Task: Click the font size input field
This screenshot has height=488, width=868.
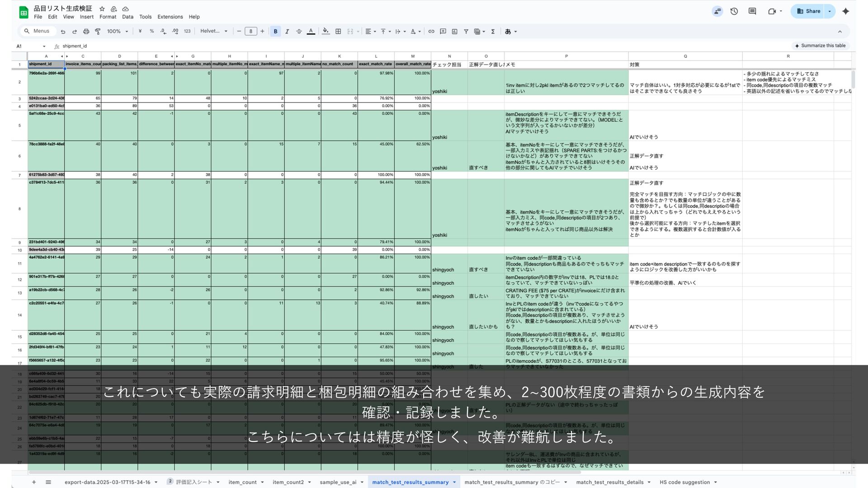Action: 251,31
